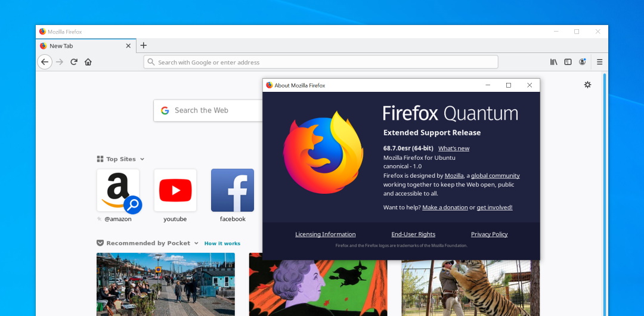
Task: Minimize the About Mozilla Firefox dialog
Action: 488,85
